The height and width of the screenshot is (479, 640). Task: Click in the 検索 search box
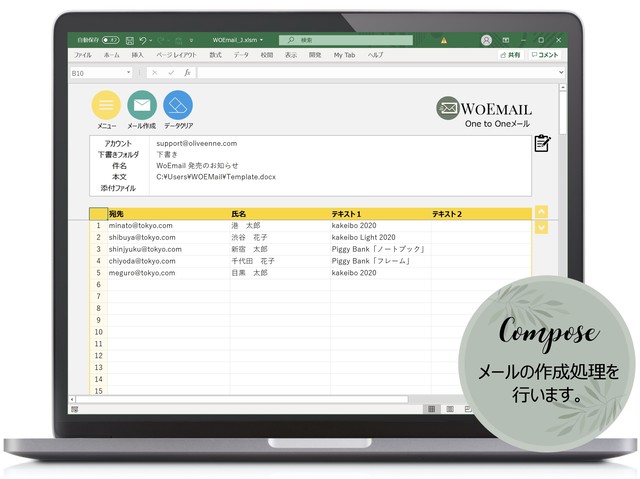click(346, 40)
